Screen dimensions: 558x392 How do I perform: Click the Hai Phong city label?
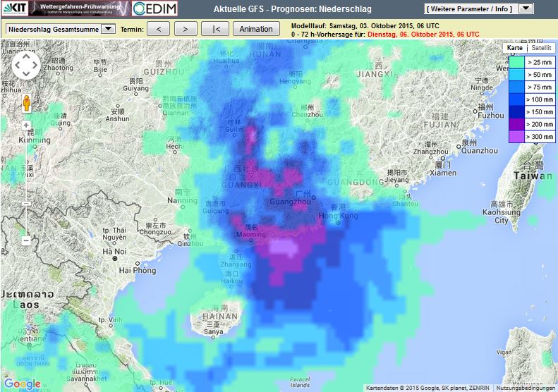click(138, 270)
